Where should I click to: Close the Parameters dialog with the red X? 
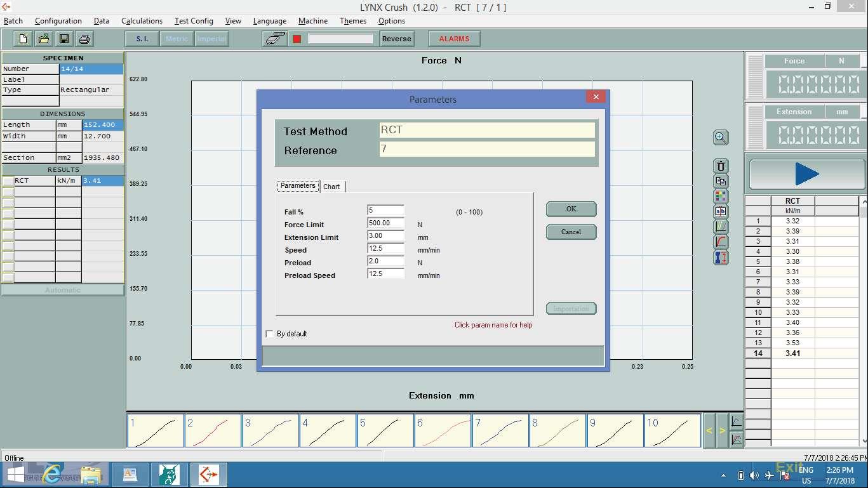click(x=595, y=97)
